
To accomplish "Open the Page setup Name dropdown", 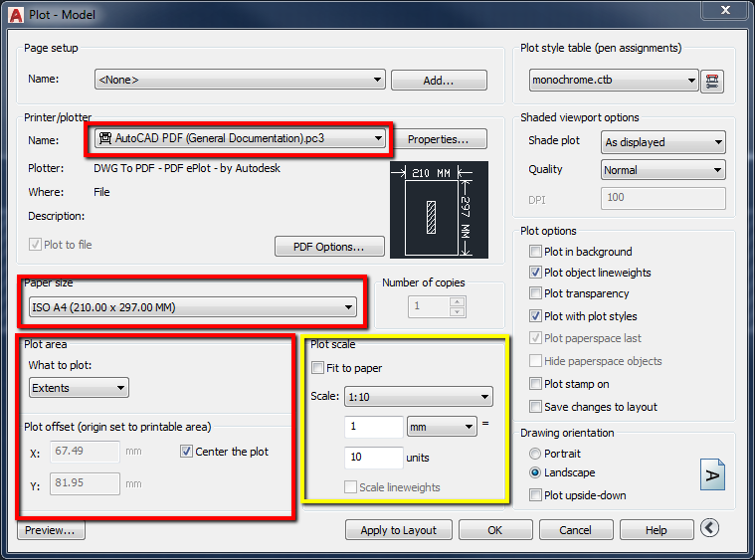I will [240, 80].
